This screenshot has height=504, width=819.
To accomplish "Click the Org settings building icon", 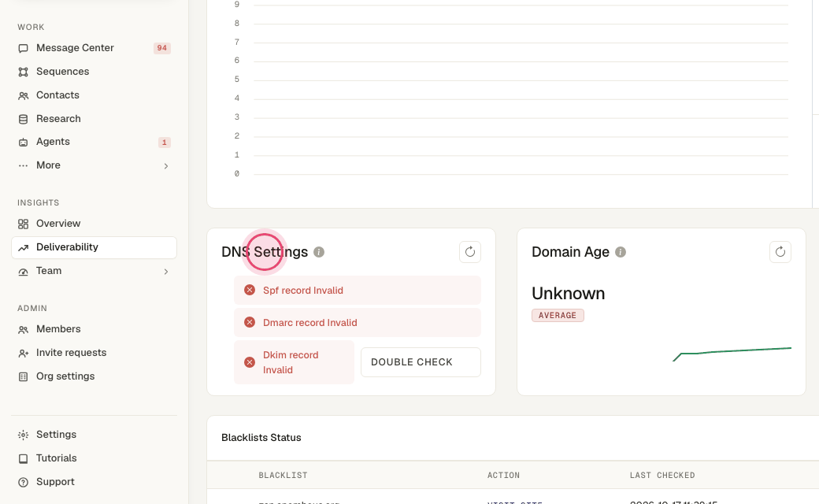I will [23, 376].
